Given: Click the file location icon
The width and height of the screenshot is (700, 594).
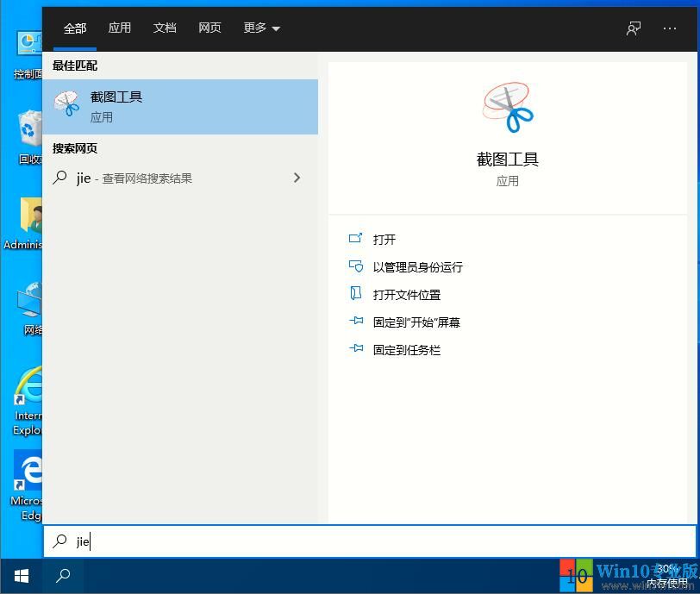Looking at the screenshot, I should coord(356,293).
